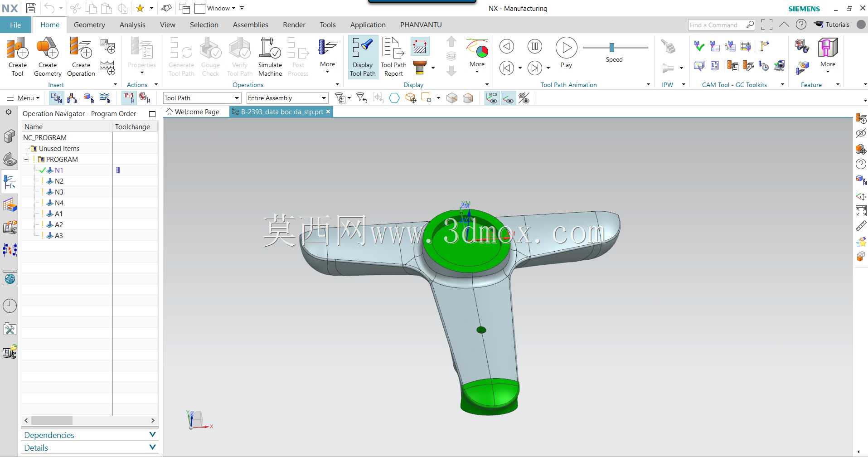This screenshot has height=462, width=868.
Task: Open the File tab
Action: coord(15,25)
